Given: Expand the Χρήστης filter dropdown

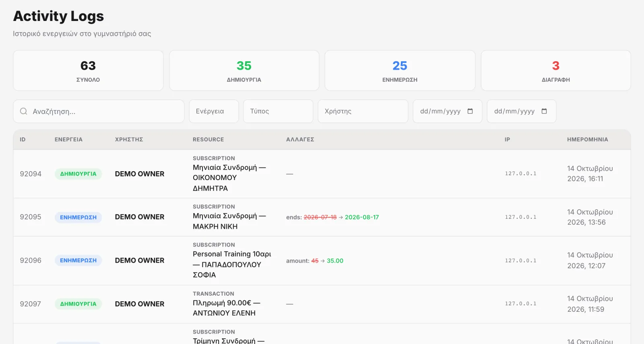Looking at the screenshot, I should (363, 111).
